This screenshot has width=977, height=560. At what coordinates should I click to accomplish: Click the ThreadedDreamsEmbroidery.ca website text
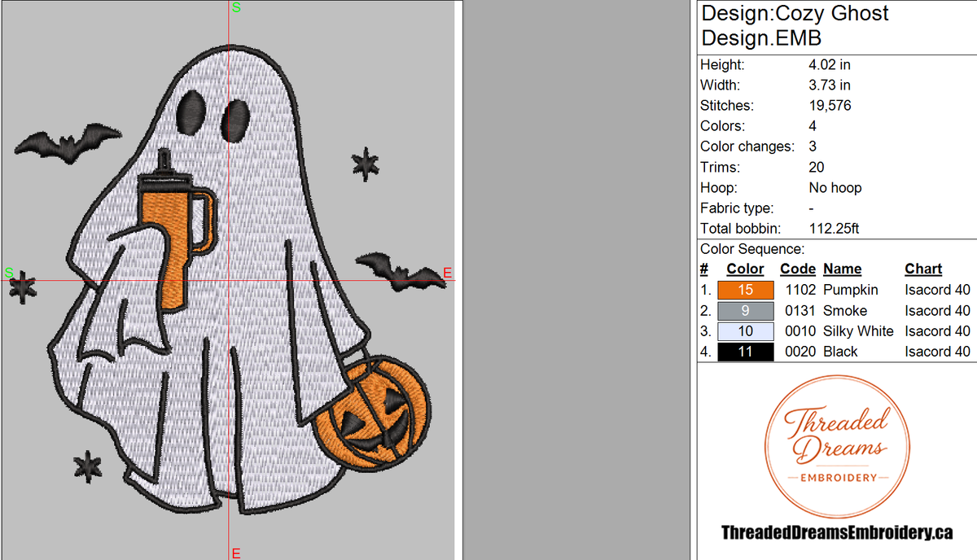click(837, 533)
